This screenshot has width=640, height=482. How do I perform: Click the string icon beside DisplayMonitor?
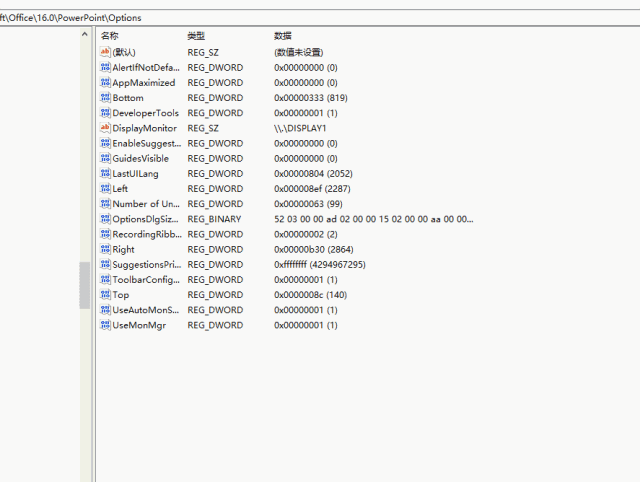(105, 128)
